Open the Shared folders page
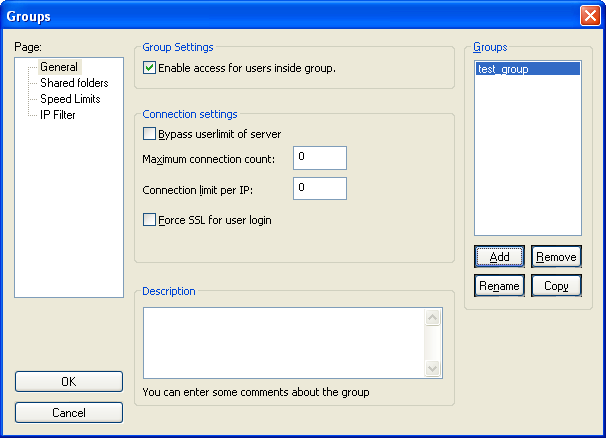 point(74,83)
